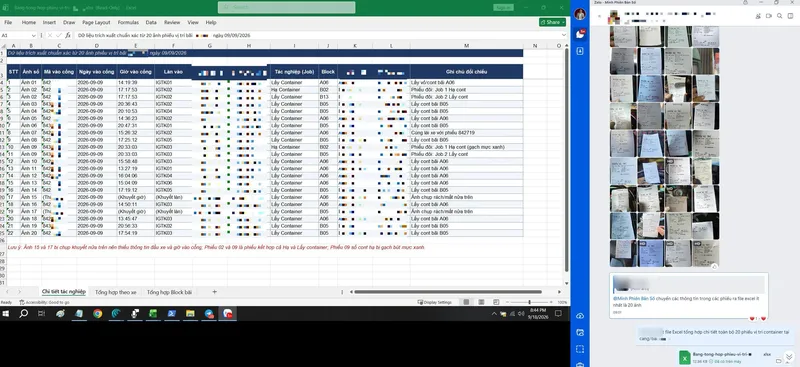
Task: Go back with the Zalo chat header arrow
Action: 599,16
